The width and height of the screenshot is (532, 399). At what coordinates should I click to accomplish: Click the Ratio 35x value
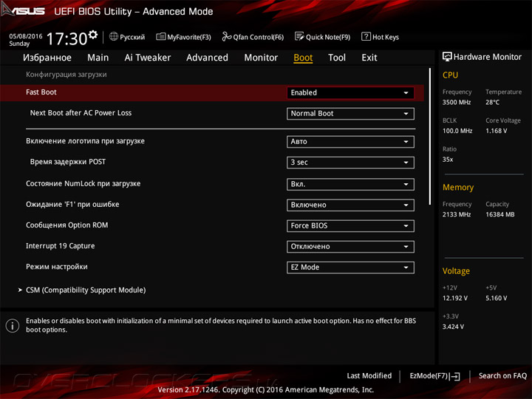(x=448, y=160)
